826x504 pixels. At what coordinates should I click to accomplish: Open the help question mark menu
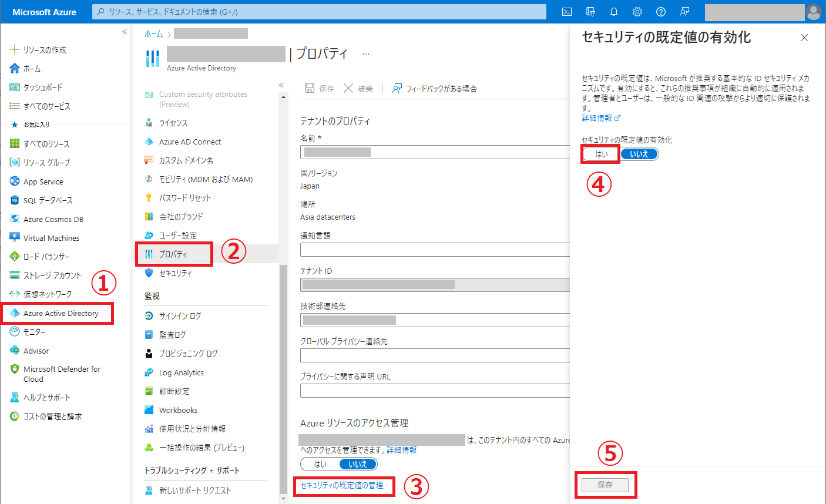click(660, 12)
